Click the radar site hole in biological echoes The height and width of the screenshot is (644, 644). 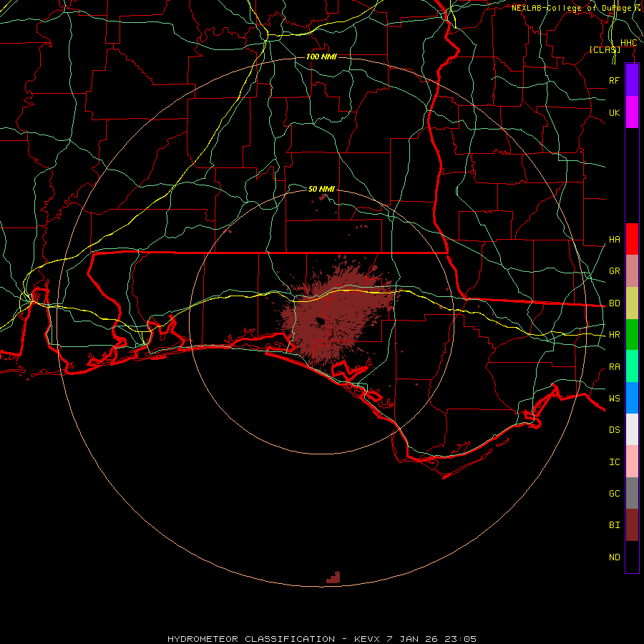click(320, 321)
